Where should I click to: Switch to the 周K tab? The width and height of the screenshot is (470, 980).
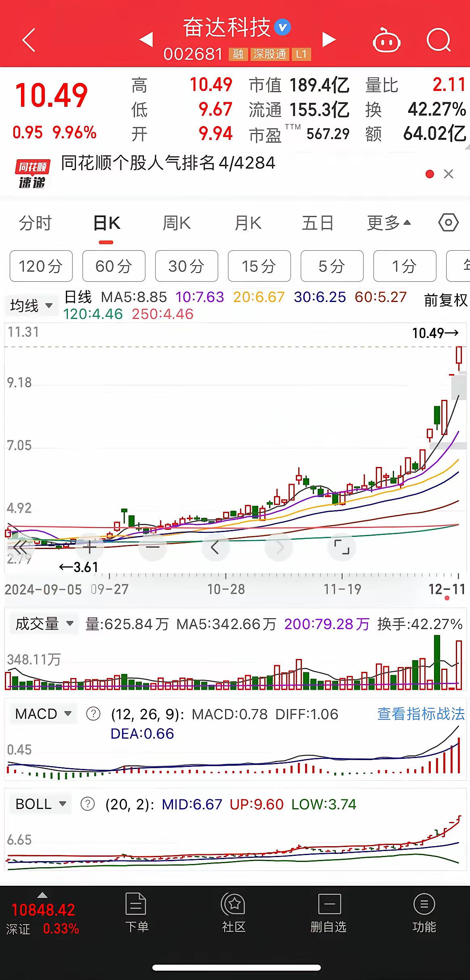point(177,223)
